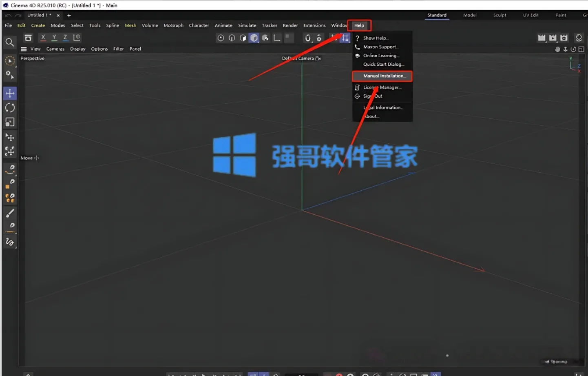Screen dimensions: 588x376
Task: Open the viewport Display menu
Action: coord(78,49)
